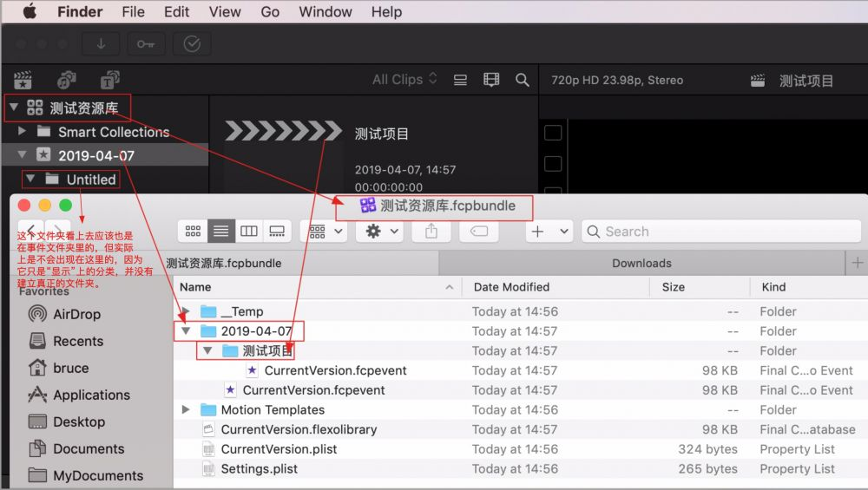
Task: Collapse the 测试项目 folder in Finder
Action: [x=207, y=350]
